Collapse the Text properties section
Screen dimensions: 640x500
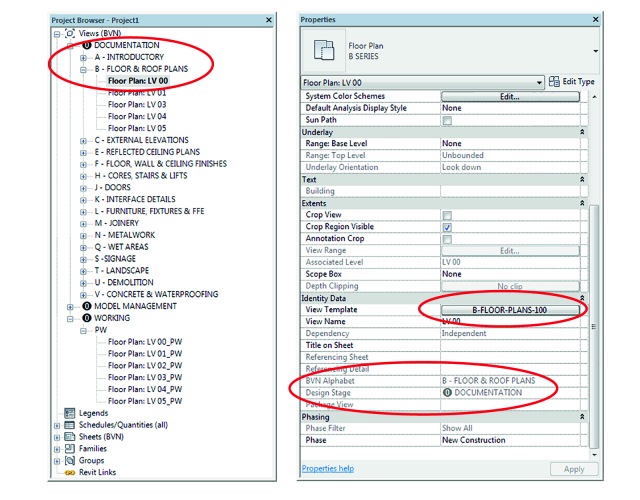click(582, 179)
